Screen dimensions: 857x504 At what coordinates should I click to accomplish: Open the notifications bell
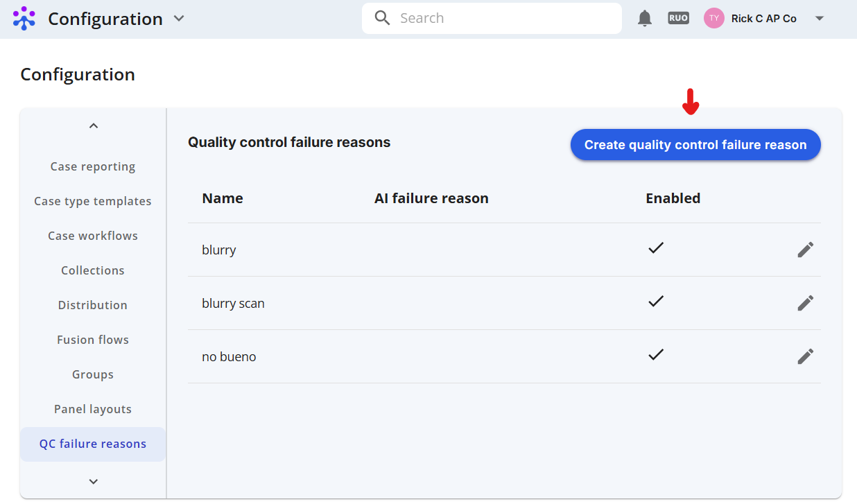645,19
